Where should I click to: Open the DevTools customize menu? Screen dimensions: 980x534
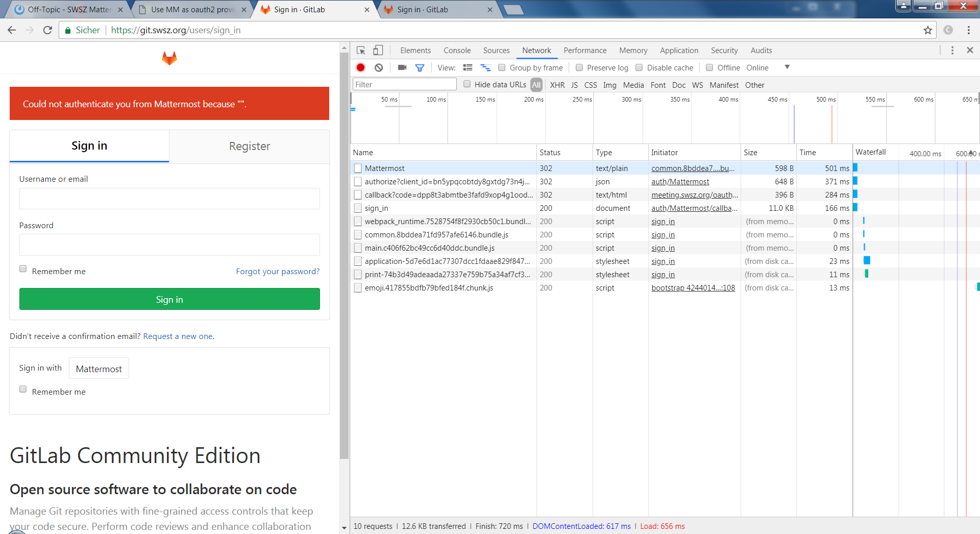tap(952, 50)
